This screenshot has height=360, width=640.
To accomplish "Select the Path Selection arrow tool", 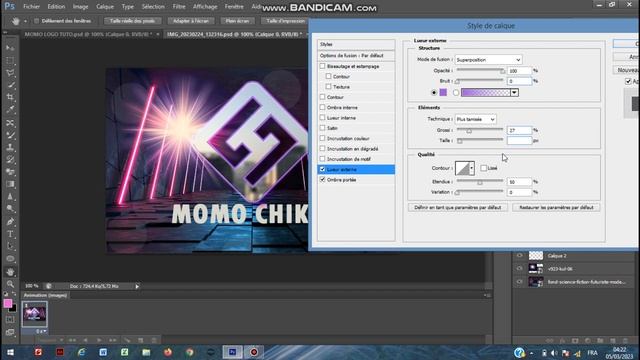I will coord(10,246).
